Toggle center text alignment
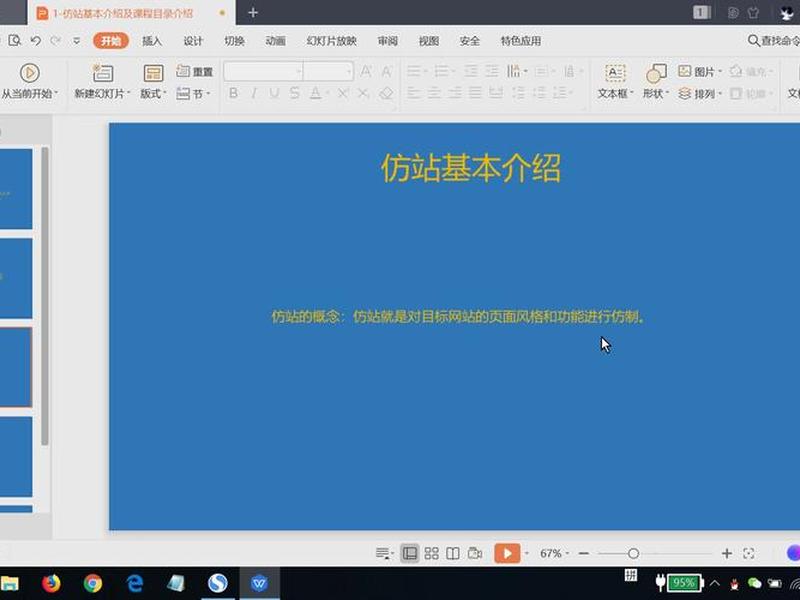 434,93
